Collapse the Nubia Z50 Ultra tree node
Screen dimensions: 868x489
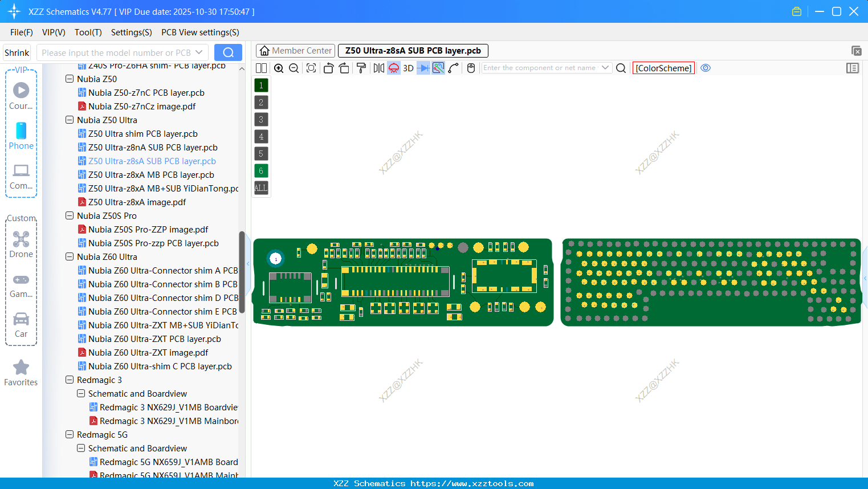point(69,120)
